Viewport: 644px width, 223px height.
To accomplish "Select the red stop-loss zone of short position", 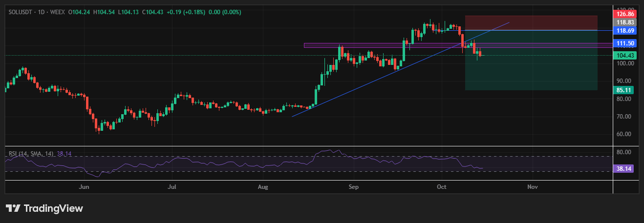I will pyautogui.click(x=531, y=23).
